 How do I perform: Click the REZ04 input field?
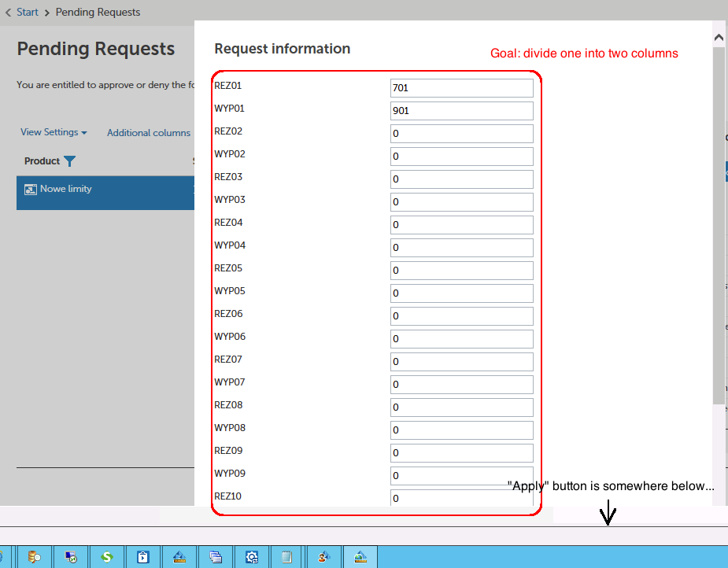point(461,224)
